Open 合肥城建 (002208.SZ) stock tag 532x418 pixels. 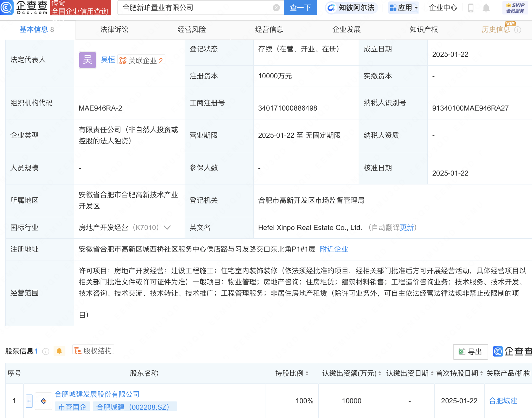(x=135, y=407)
